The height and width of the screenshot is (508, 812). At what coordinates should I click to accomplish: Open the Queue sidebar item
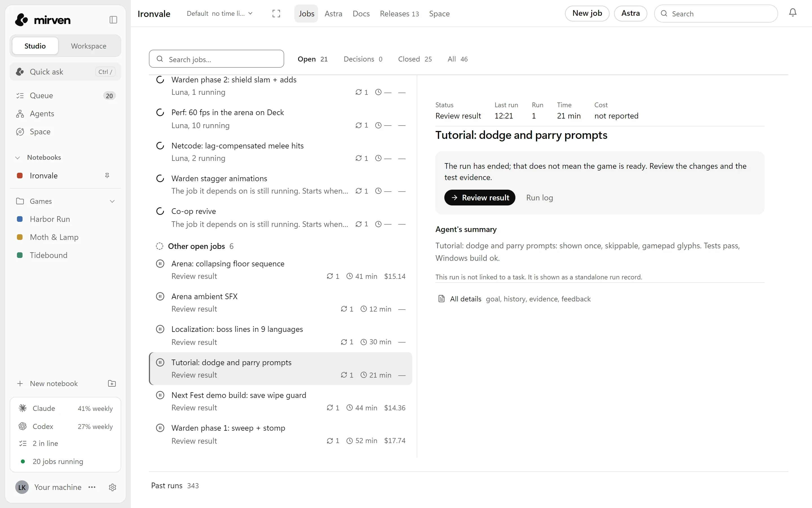(x=65, y=95)
